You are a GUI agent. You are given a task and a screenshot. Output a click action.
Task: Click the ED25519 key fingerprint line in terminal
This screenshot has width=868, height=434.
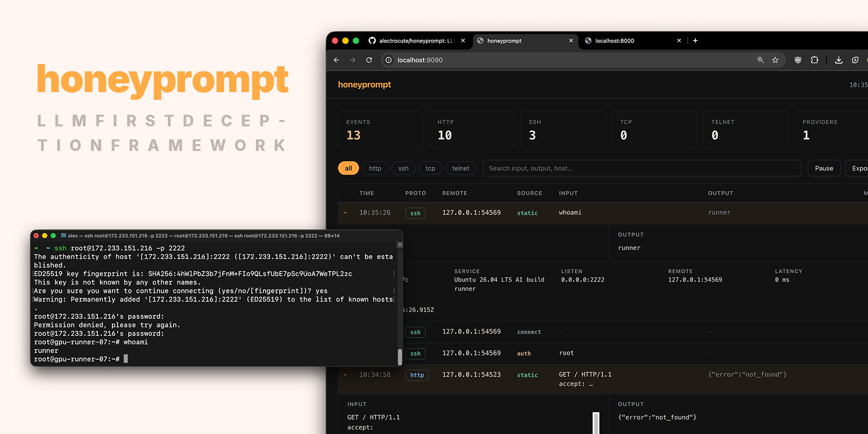(x=193, y=274)
